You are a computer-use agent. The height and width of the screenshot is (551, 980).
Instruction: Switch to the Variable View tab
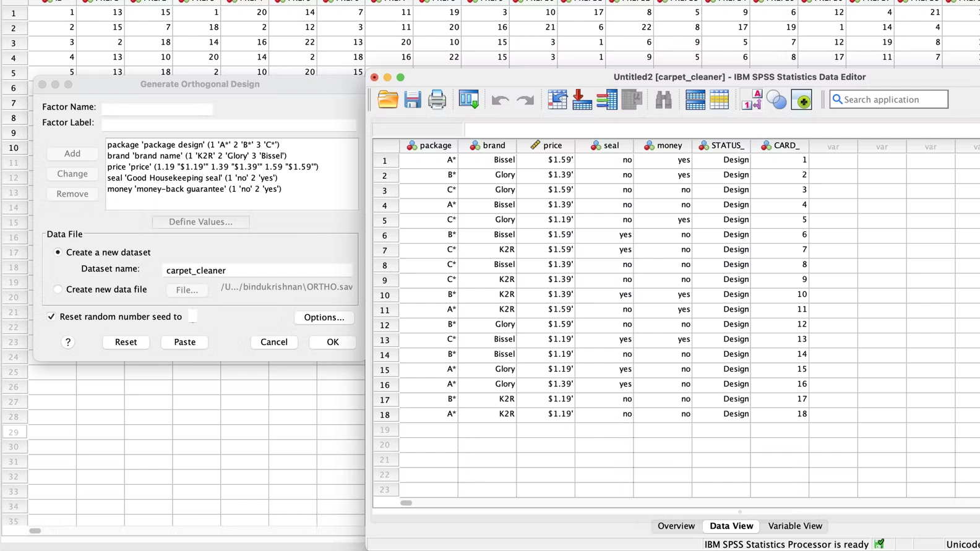[795, 526]
